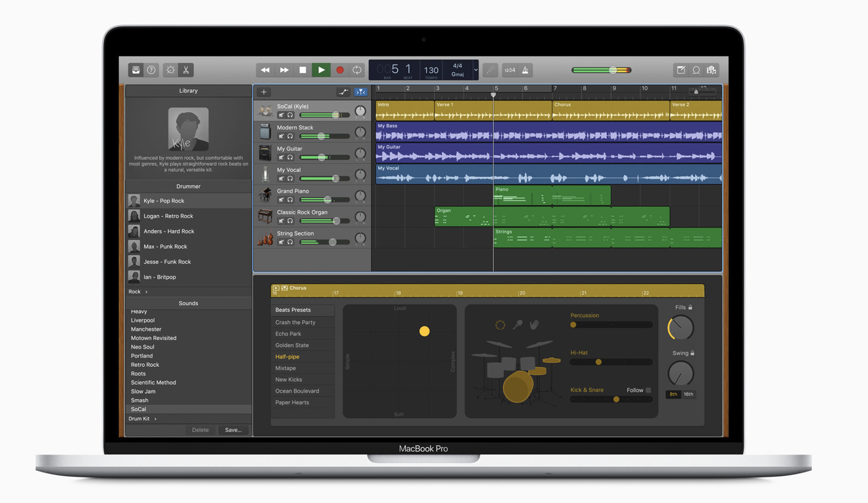Open the Note Pad button
This screenshot has height=503, width=868.
pyautogui.click(x=681, y=70)
